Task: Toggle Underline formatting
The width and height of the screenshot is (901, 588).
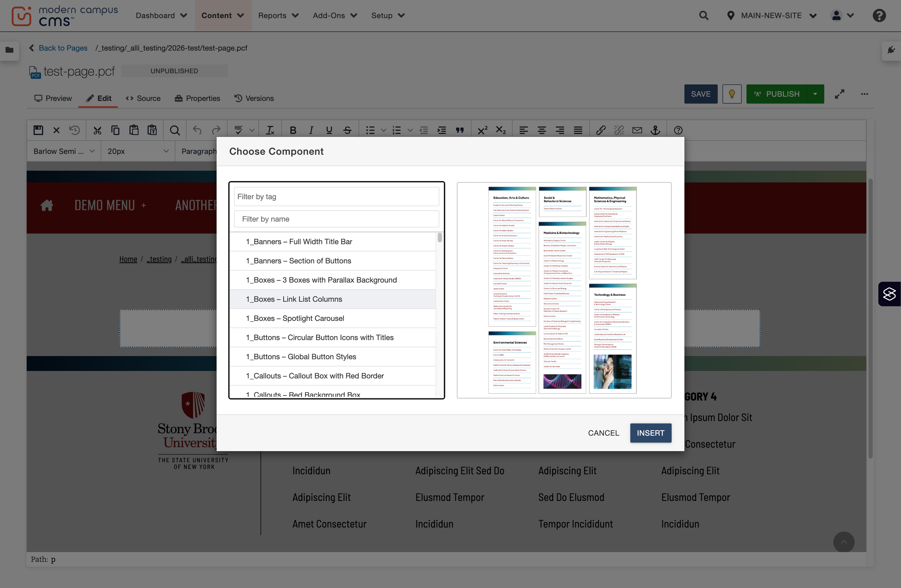Action: tap(329, 130)
